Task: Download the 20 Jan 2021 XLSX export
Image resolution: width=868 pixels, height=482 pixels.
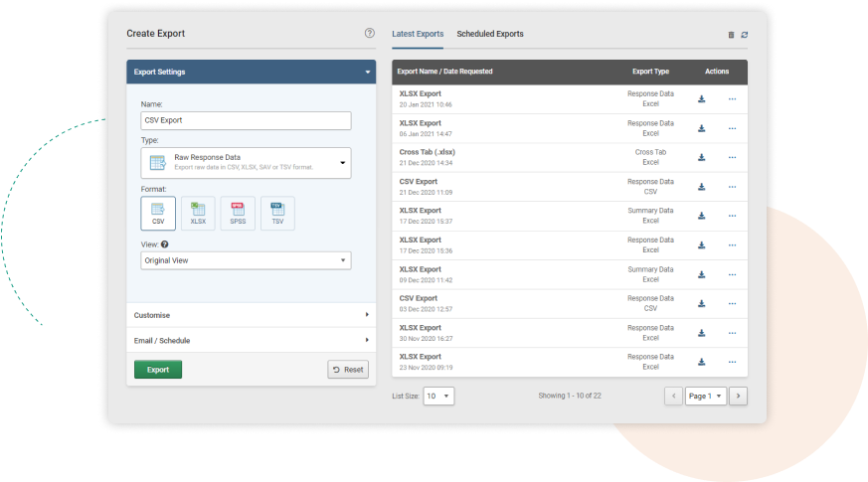Action: 701,99
